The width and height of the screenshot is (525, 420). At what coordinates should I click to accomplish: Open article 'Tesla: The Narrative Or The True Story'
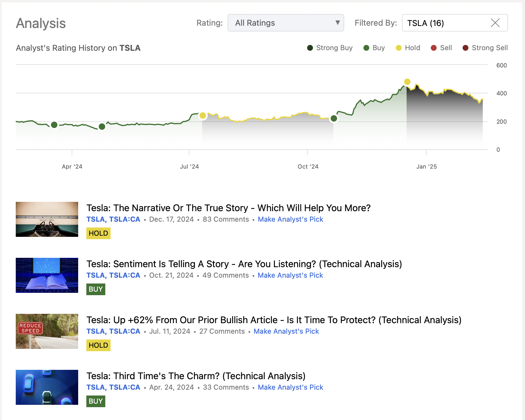click(228, 208)
